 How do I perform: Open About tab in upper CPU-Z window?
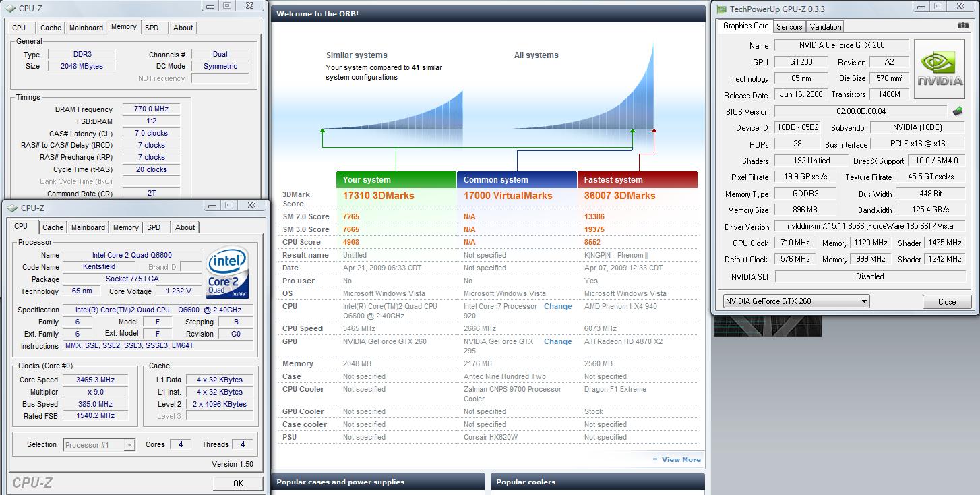183,28
